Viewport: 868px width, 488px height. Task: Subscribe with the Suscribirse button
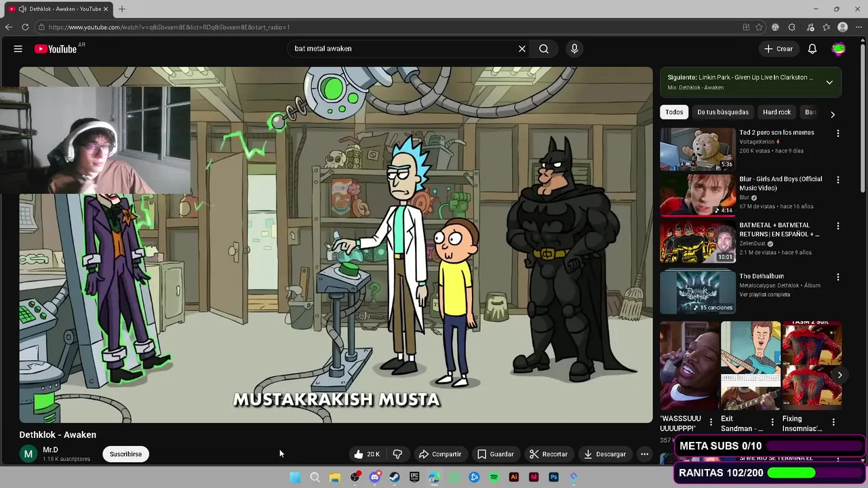click(x=125, y=454)
